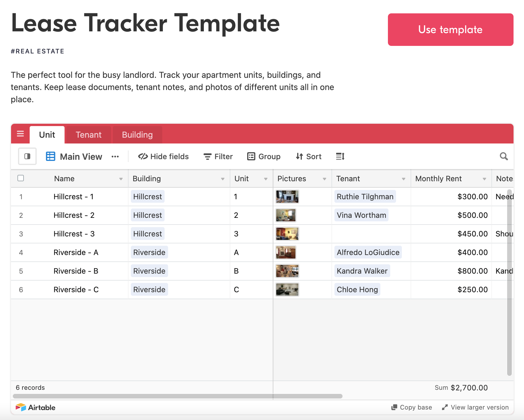Click the Vina Wortham tenant chip
This screenshot has width=524, height=420.
tap(361, 215)
